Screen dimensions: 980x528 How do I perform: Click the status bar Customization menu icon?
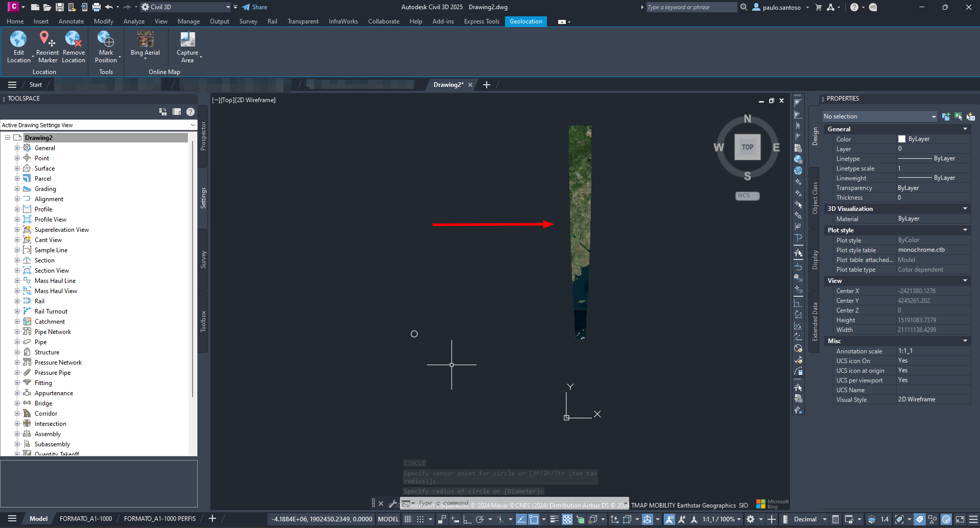(x=973, y=519)
